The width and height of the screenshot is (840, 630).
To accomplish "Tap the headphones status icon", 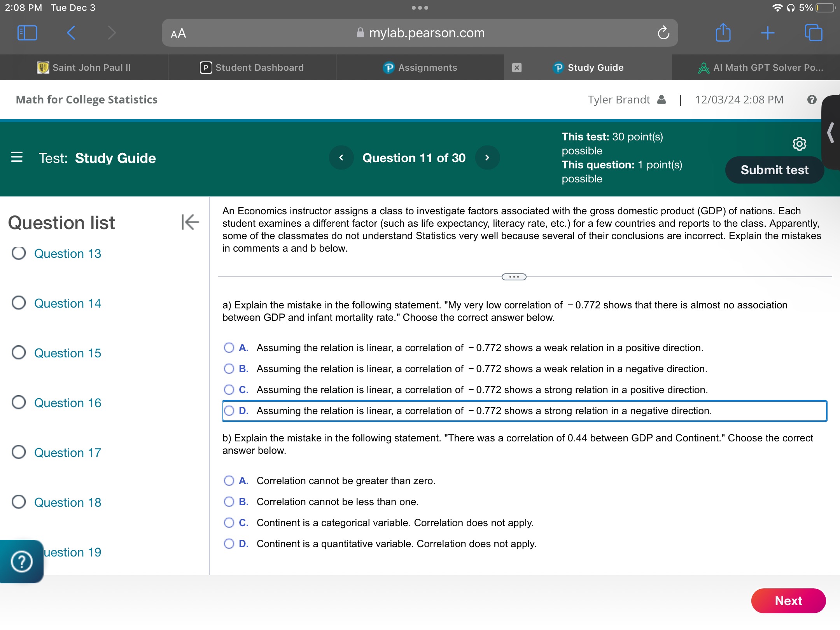I will click(x=791, y=8).
